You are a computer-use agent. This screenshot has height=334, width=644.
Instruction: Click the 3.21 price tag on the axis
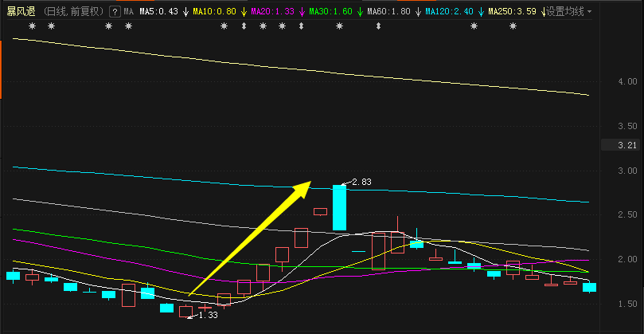629,145
